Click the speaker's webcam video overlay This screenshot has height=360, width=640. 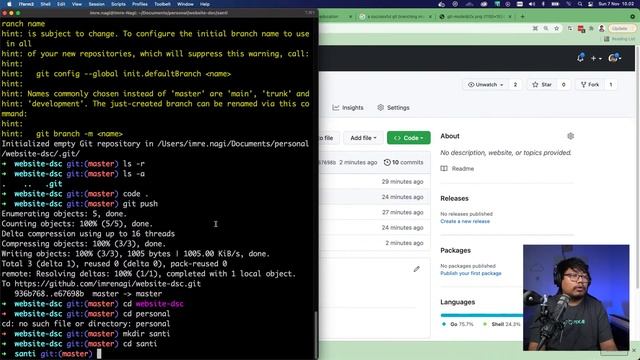tap(576, 298)
